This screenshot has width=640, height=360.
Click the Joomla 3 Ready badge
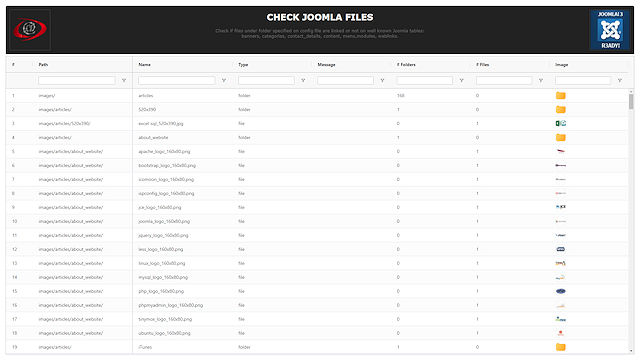(610, 29)
